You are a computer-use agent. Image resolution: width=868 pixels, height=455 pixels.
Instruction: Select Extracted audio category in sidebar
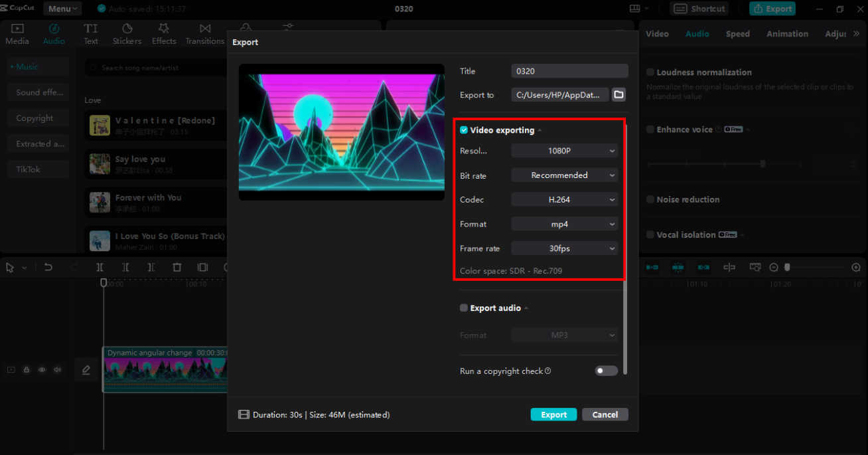tap(38, 143)
